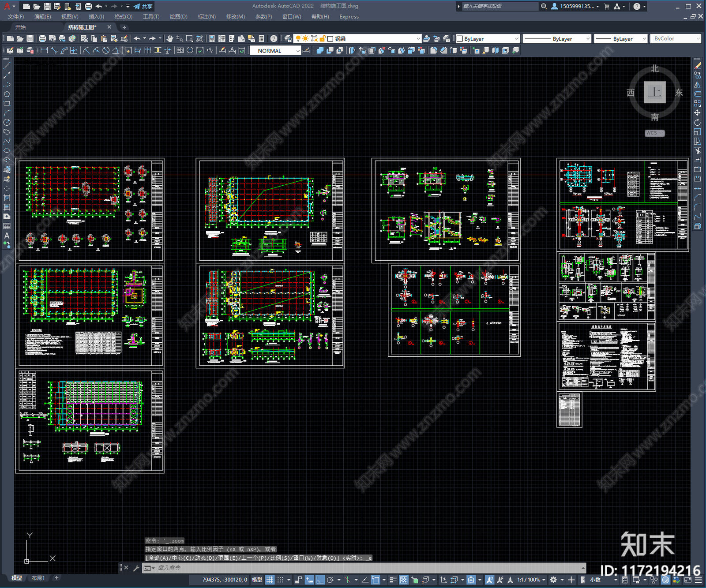Viewport: 706px width, 588px height.
Task: Select the Multiline Text A tool
Action: point(7,236)
